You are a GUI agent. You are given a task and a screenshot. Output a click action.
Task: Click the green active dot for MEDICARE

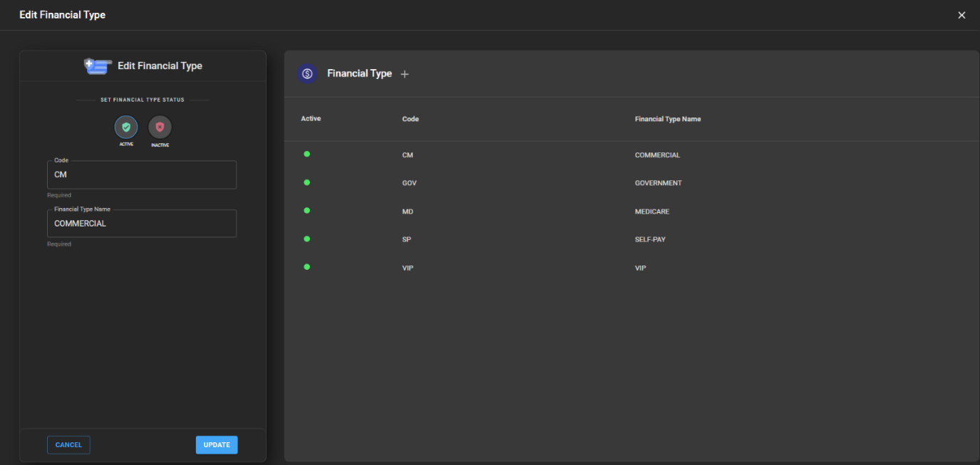306,211
